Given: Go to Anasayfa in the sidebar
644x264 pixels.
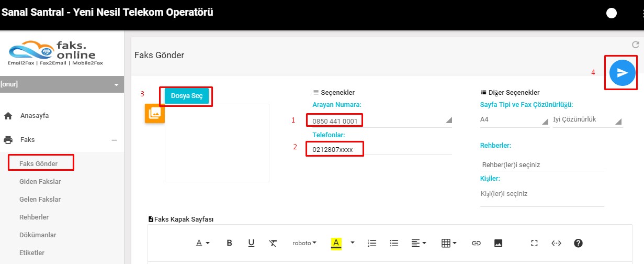Looking at the screenshot, I should click(35, 116).
